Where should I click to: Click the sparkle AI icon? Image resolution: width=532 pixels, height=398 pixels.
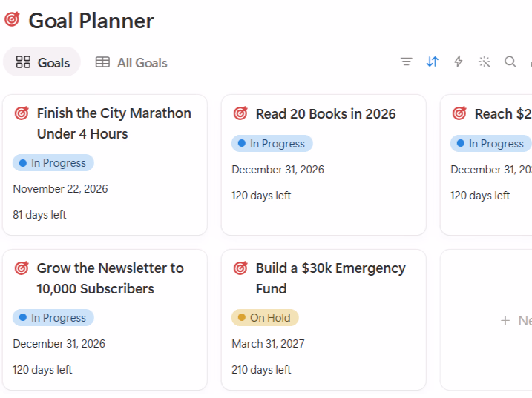[x=485, y=62]
